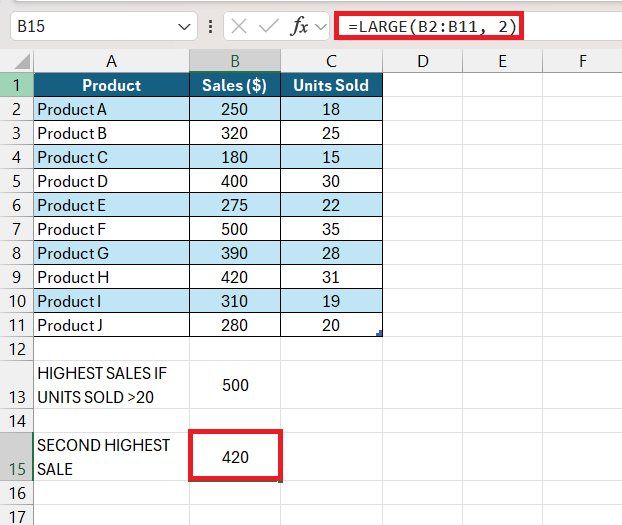This screenshot has height=525, width=622.
Task: Click units sold value 22
Action: click(x=331, y=205)
